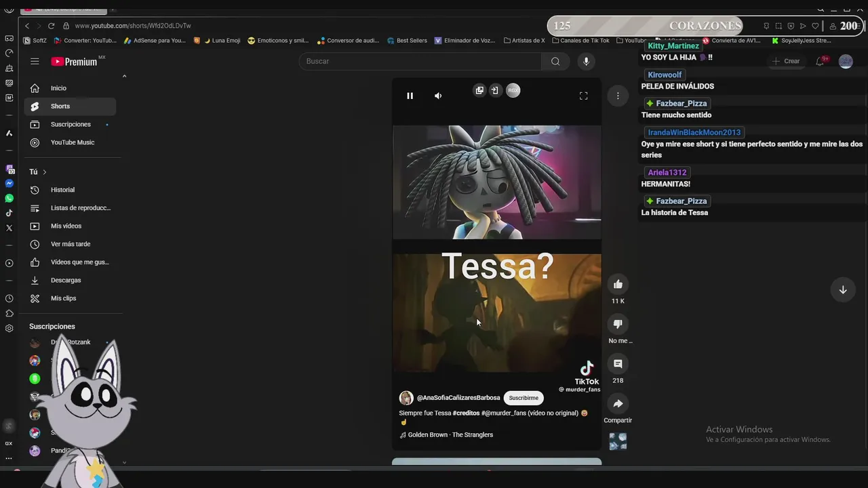Open the Converter: YouTub... bookmark
868x488 pixels.
click(x=85, y=41)
